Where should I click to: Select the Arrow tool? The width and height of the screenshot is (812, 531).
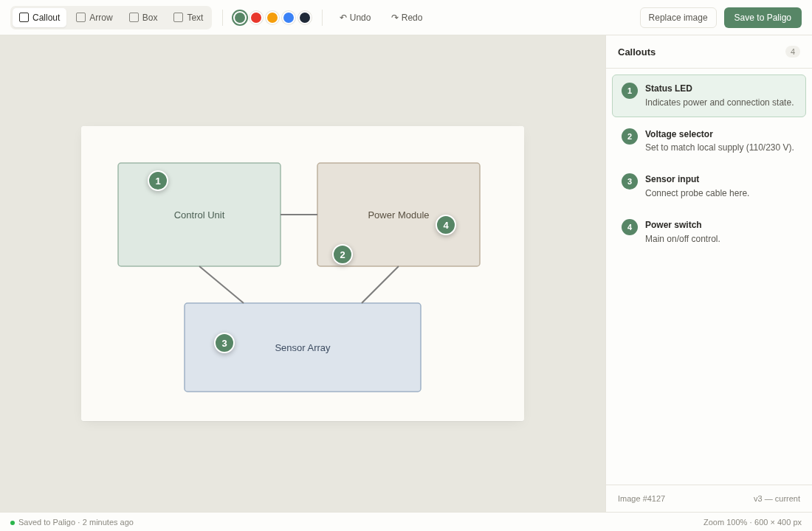pos(94,18)
